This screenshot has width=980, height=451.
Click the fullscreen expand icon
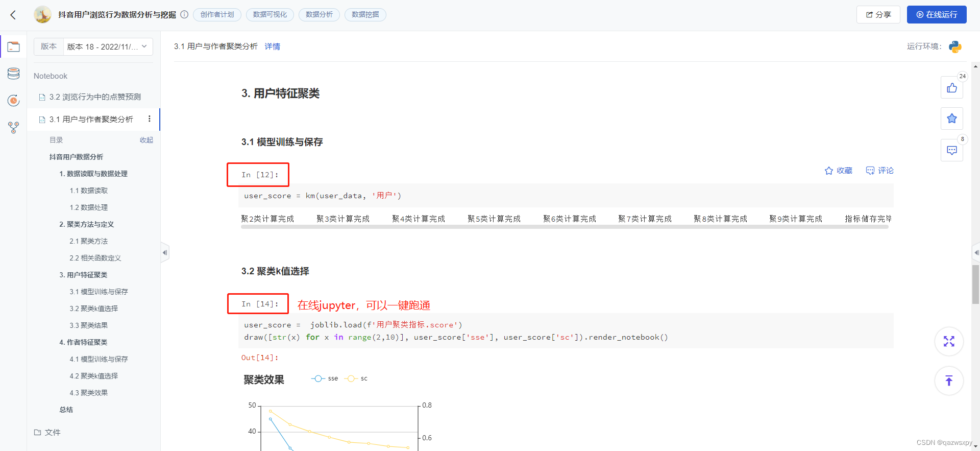tap(948, 341)
